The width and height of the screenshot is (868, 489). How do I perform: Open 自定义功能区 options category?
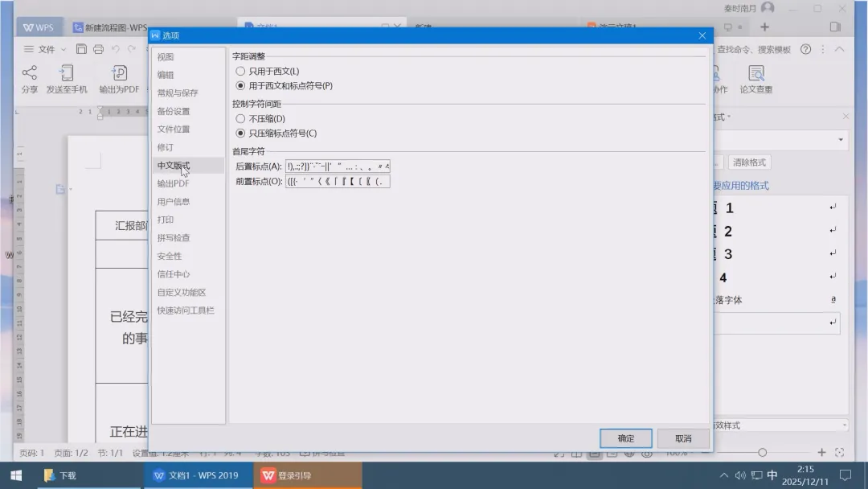coord(187,292)
